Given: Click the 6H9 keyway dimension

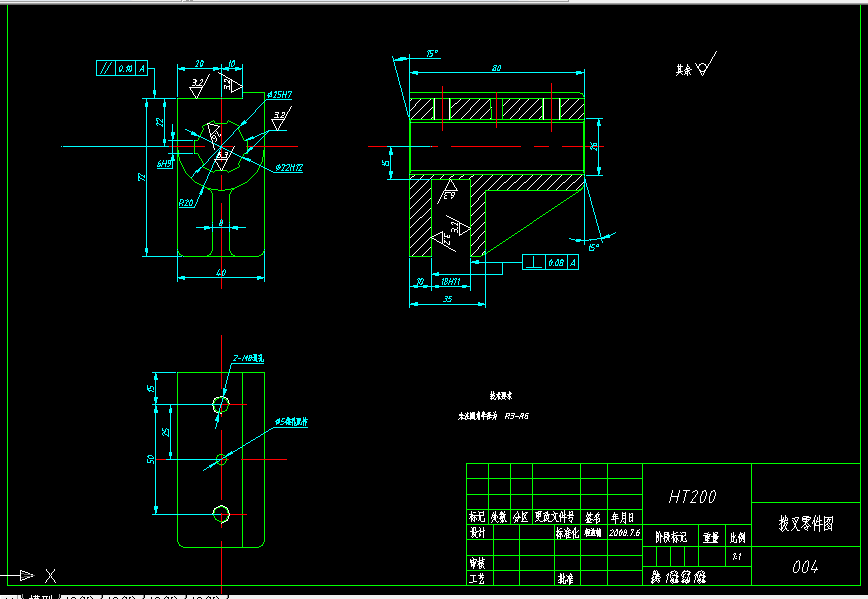Looking at the screenshot, I should point(164,164).
